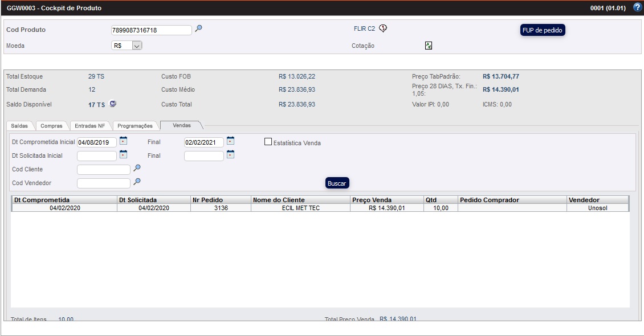
Task: Click the Cotação refresh icon
Action: tap(429, 46)
